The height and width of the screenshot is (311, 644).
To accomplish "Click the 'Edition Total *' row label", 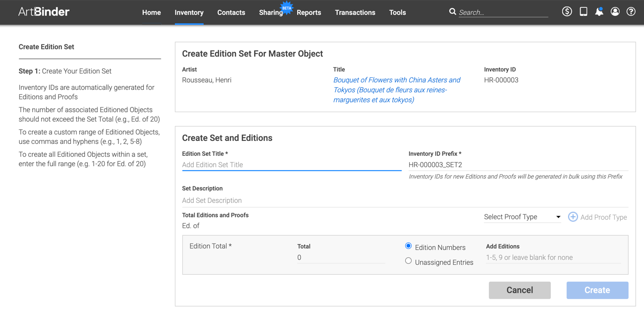I will (211, 246).
